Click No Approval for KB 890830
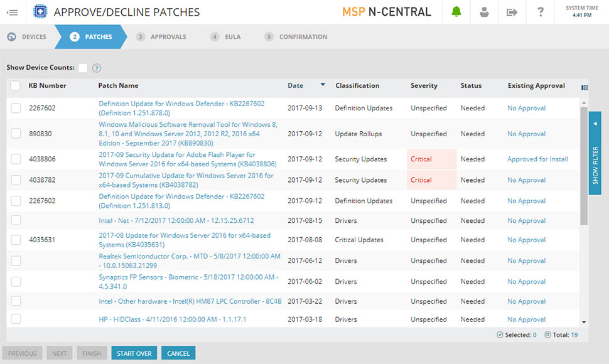Viewport: 609px width, 364px height. tap(526, 134)
